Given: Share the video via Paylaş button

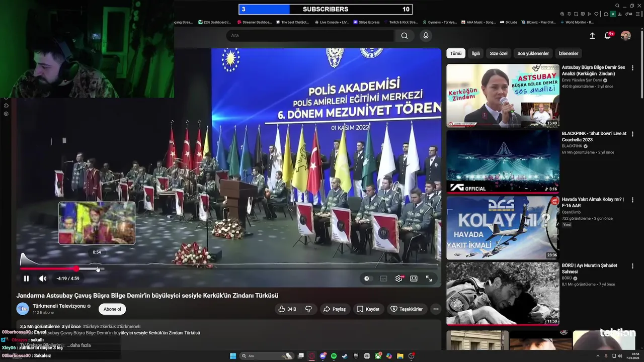Looking at the screenshot, I should (335, 309).
